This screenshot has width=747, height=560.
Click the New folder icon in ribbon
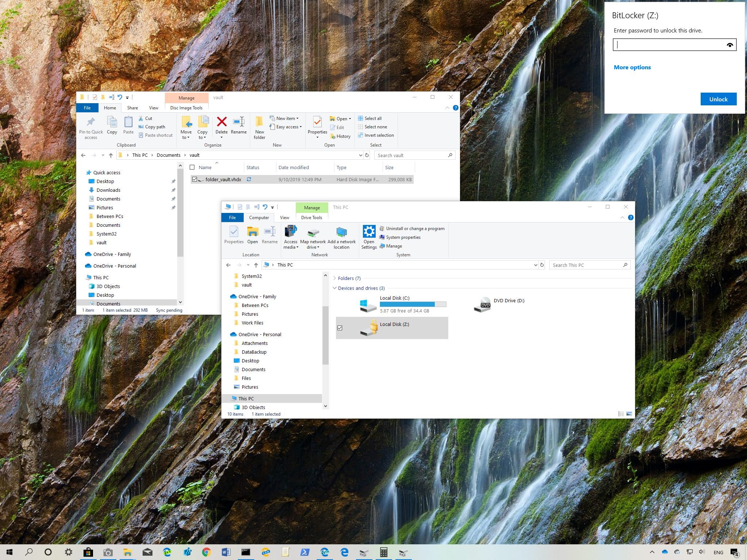pos(260,126)
